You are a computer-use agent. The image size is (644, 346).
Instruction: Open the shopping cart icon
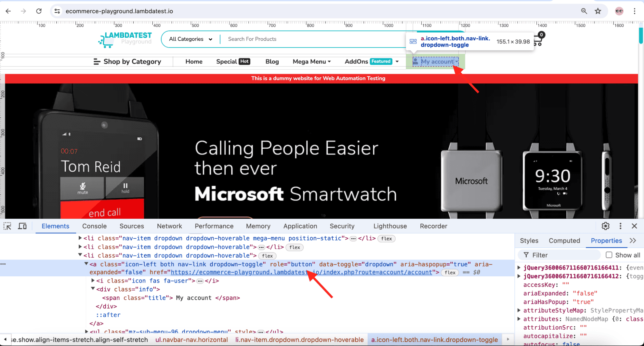coord(538,40)
